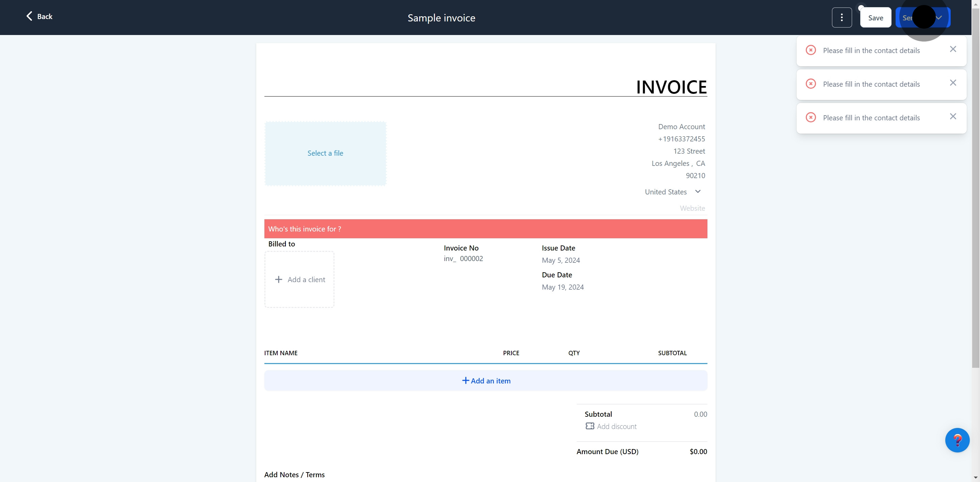Click the Save button
This screenshot has height=482, width=980.
(876, 17)
